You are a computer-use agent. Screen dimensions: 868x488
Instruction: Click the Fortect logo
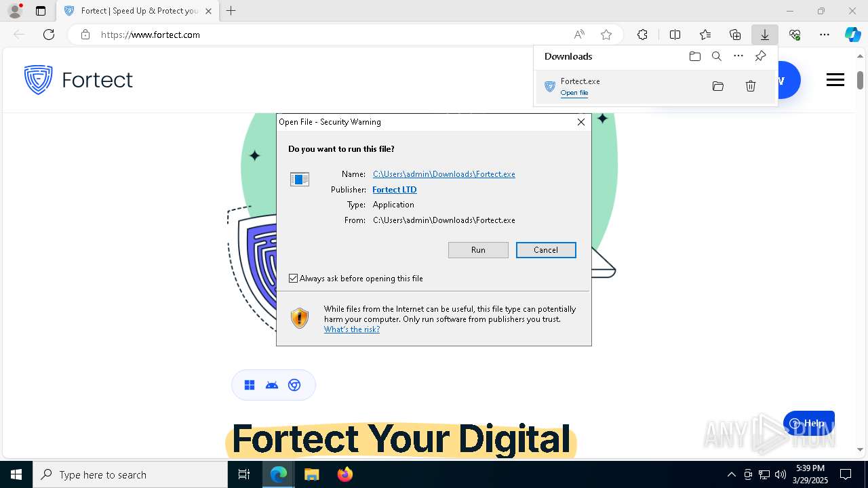tap(79, 80)
